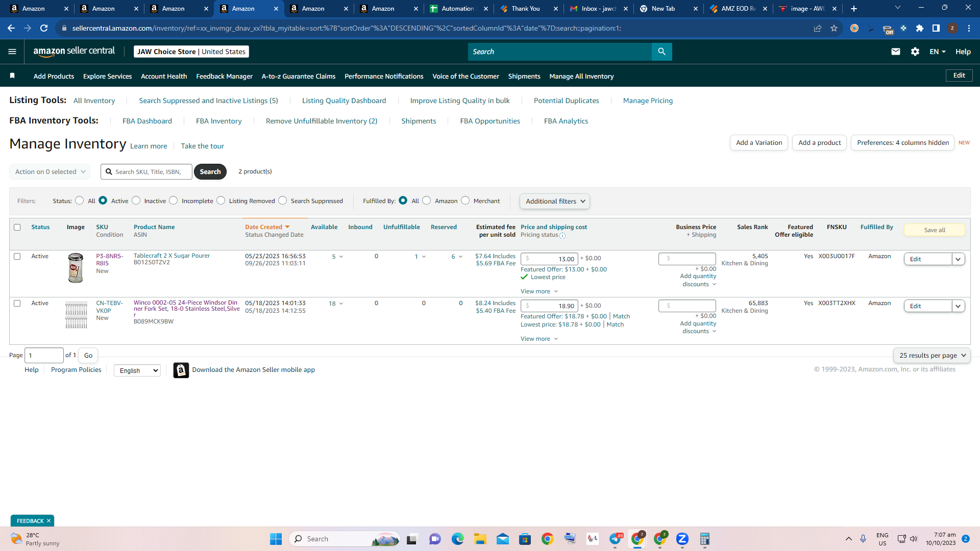The image size is (980, 551).
Task: Click the Amazon mobile app icon
Action: click(181, 370)
